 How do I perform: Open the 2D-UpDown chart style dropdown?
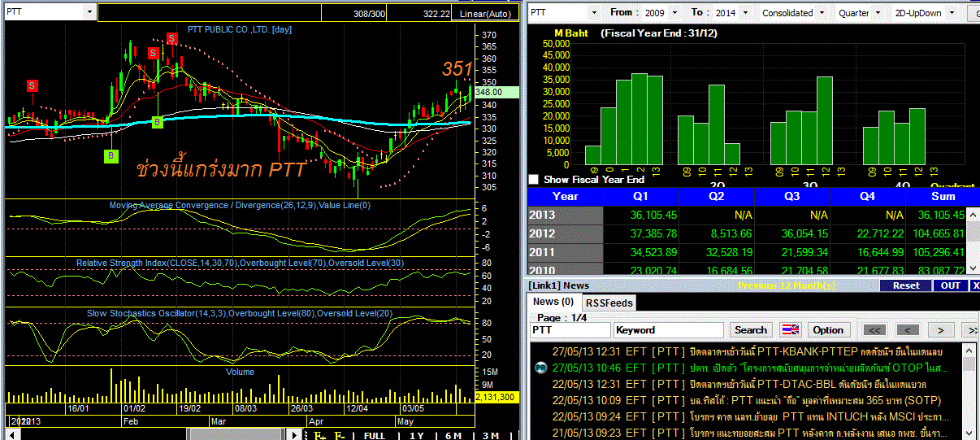[953, 13]
